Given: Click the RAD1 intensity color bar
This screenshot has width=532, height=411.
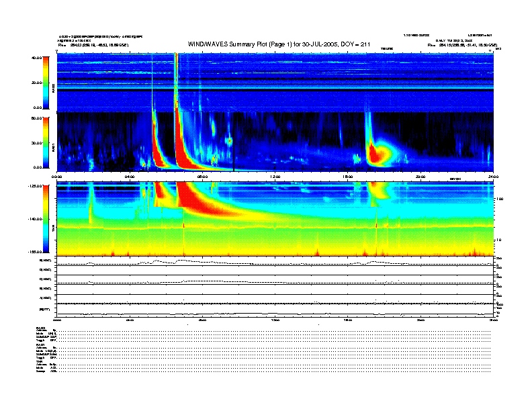Looking at the screenshot, I should [46, 142].
